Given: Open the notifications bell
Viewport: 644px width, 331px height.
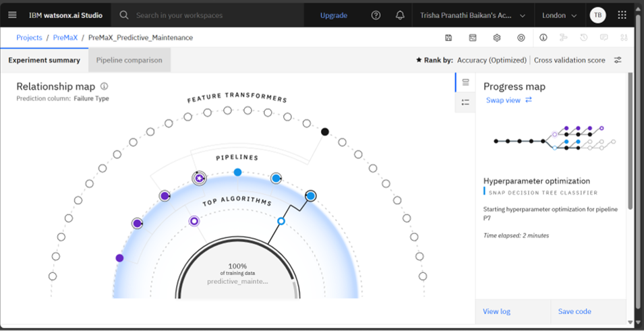Looking at the screenshot, I should coord(400,15).
